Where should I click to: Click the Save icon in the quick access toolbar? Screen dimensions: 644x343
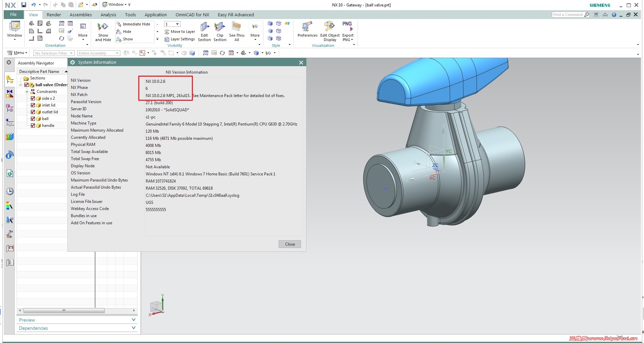click(24, 5)
